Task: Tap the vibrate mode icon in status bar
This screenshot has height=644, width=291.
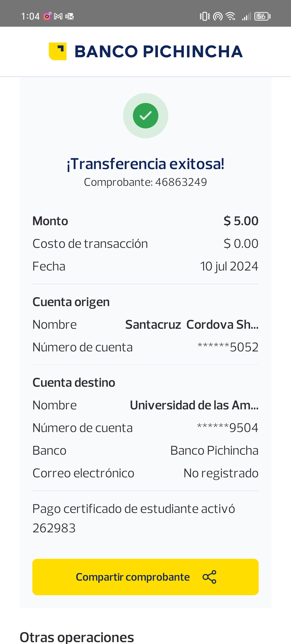Action: (205, 16)
